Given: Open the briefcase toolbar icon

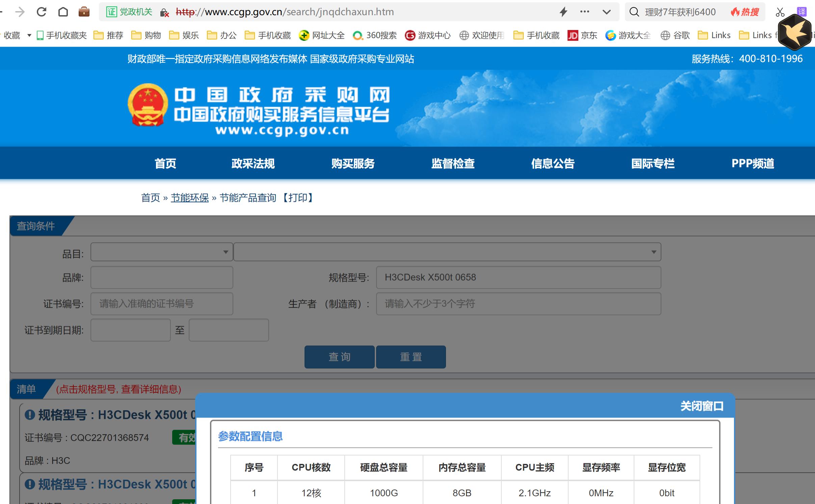Looking at the screenshot, I should 84,12.
